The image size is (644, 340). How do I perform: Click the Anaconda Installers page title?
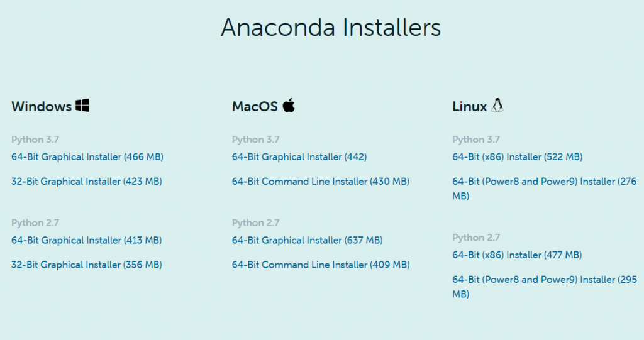(x=331, y=28)
